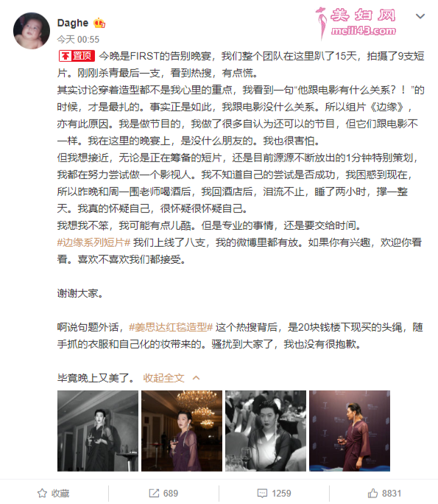
Task: Click the repost share icon
Action: click(154, 493)
